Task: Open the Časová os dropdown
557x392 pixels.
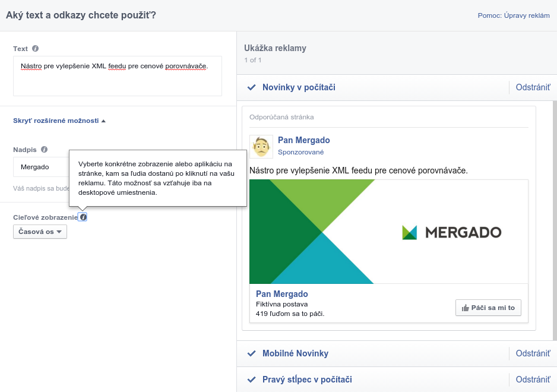Action: (40, 232)
